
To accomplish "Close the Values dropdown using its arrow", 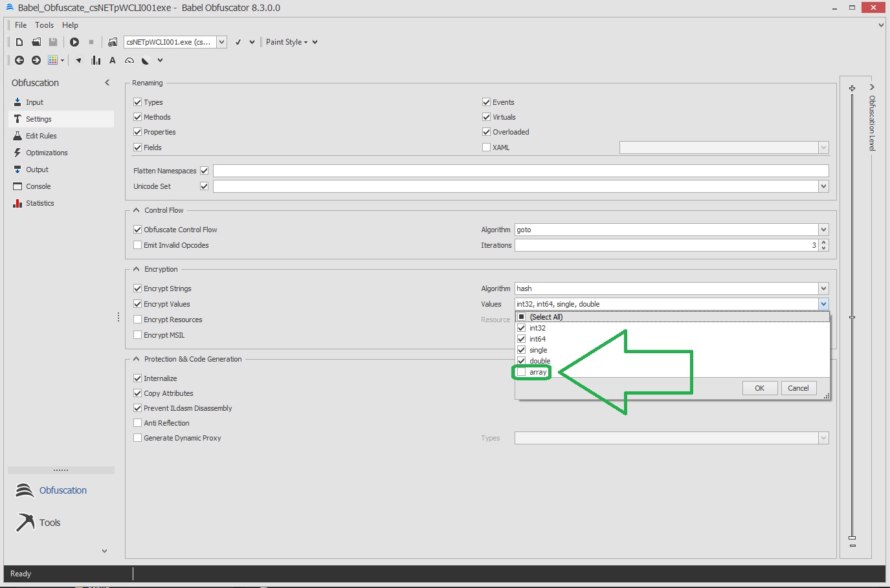I will 823,304.
